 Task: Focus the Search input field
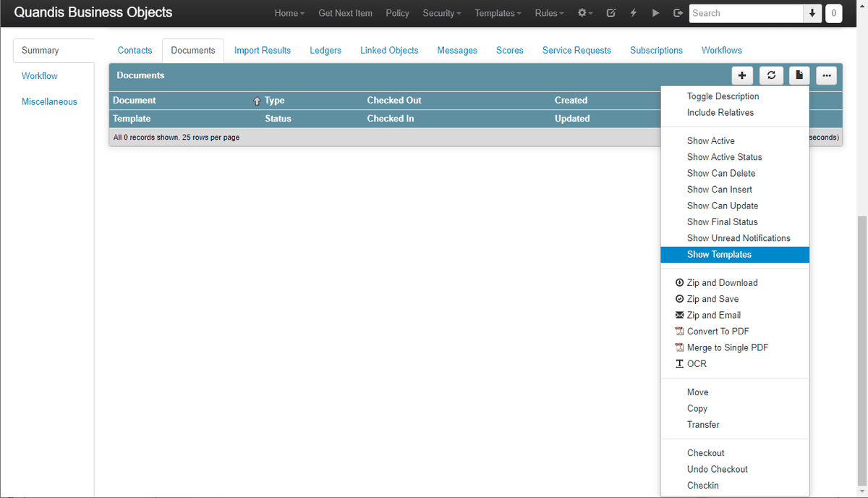click(746, 13)
